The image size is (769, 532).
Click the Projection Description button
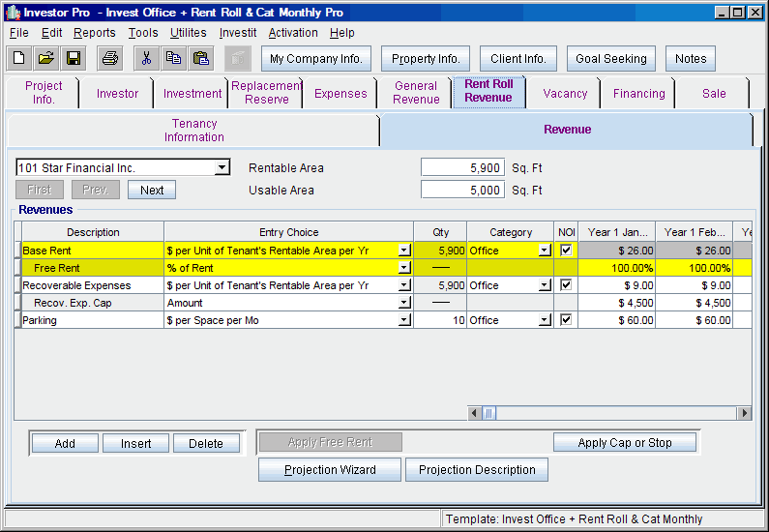(477, 470)
